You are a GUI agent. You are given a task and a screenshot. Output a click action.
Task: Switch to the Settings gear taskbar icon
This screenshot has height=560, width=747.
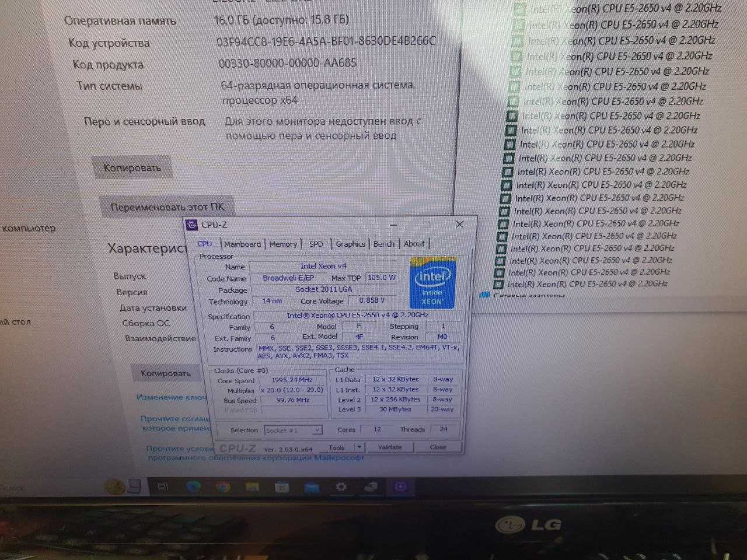(x=341, y=486)
